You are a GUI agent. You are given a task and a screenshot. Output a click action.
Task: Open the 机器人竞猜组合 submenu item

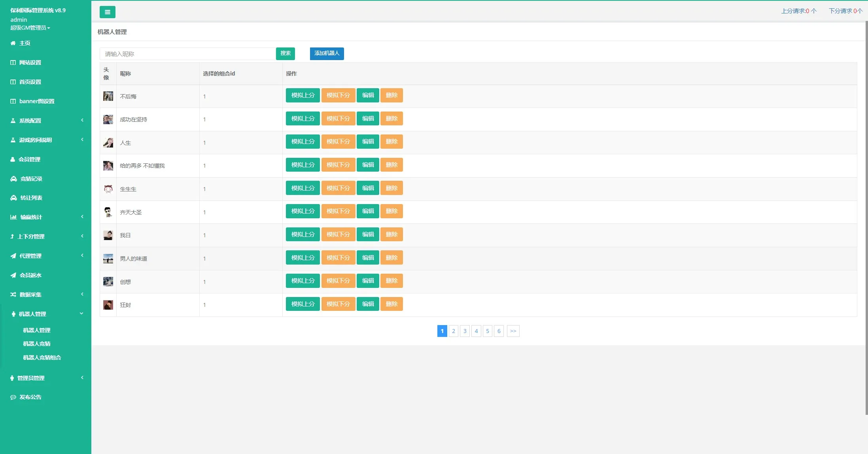pyautogui.click(x=42, y=358)
